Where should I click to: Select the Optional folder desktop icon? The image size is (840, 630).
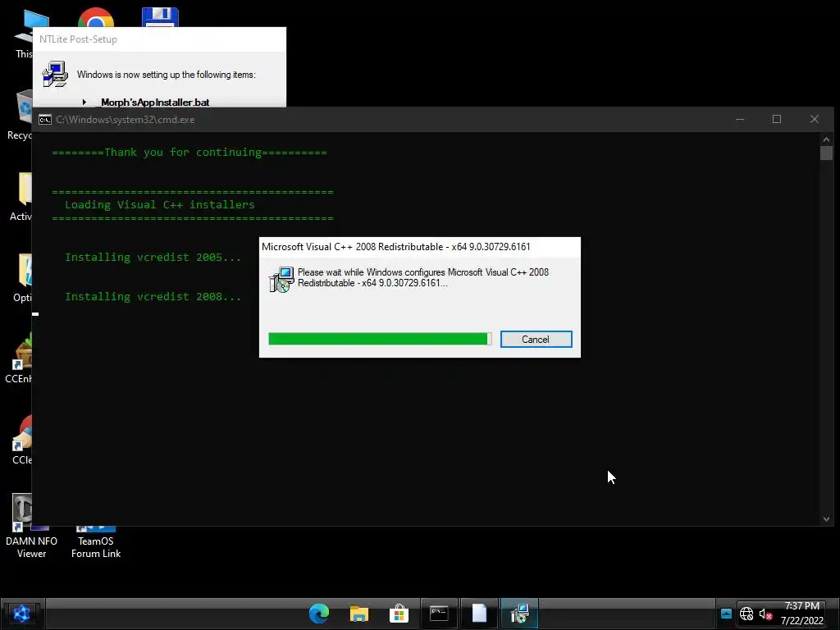point(22,277)
